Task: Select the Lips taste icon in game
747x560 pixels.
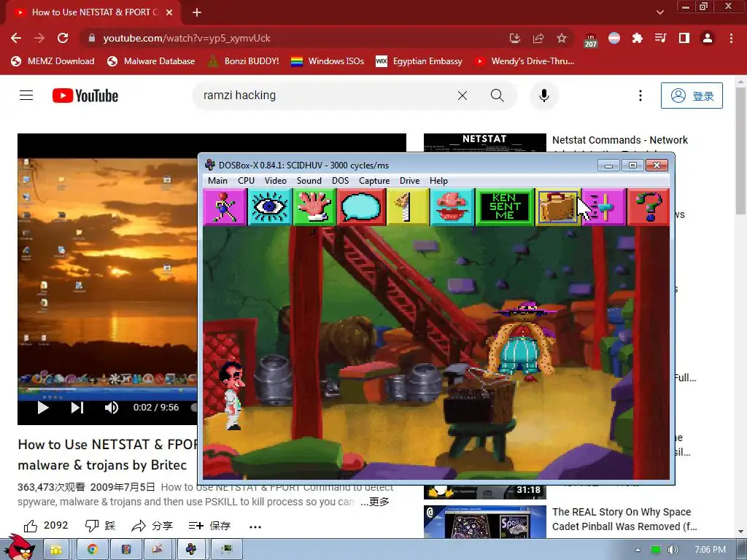Action: point(452,206)
